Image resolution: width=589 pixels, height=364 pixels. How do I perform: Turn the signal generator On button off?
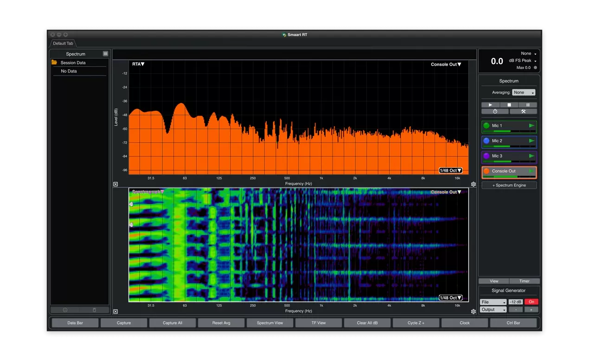click(531, 302)
